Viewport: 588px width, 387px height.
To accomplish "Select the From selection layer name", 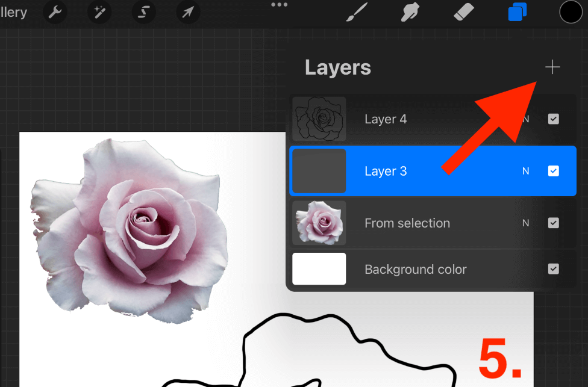I will click(x=407, y=223).
